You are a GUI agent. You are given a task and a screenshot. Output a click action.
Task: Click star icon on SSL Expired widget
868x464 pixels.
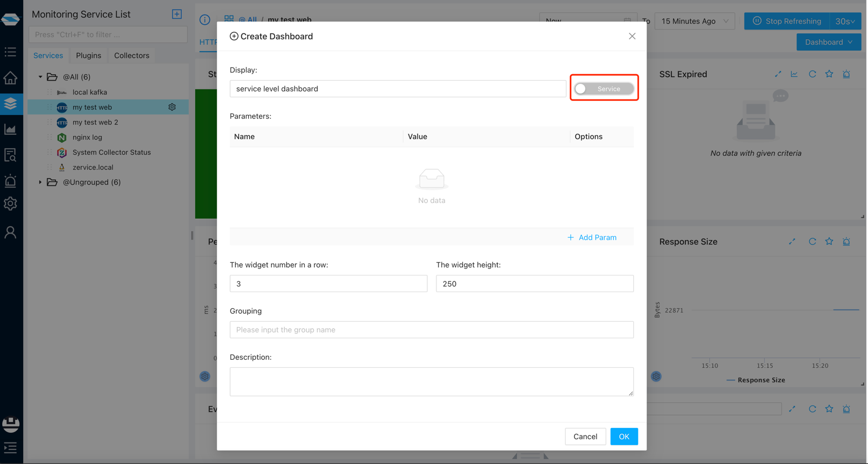[x=829, y=74]
